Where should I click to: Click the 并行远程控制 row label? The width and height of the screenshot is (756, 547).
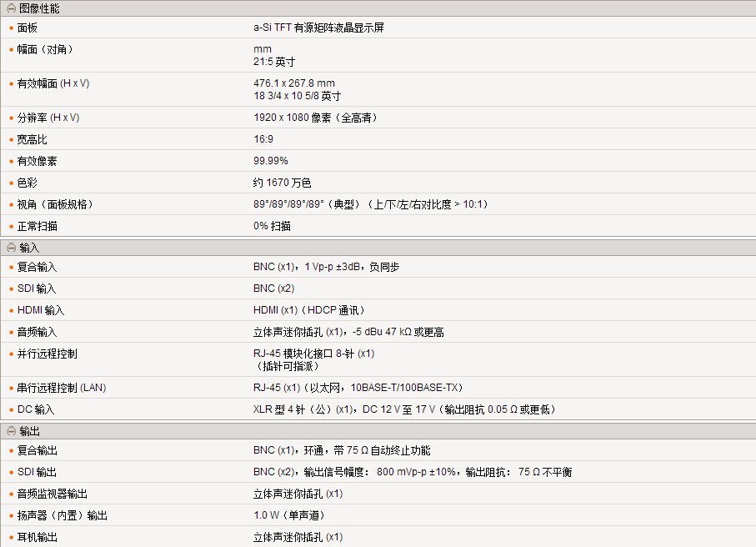click(x=48, y=354)
